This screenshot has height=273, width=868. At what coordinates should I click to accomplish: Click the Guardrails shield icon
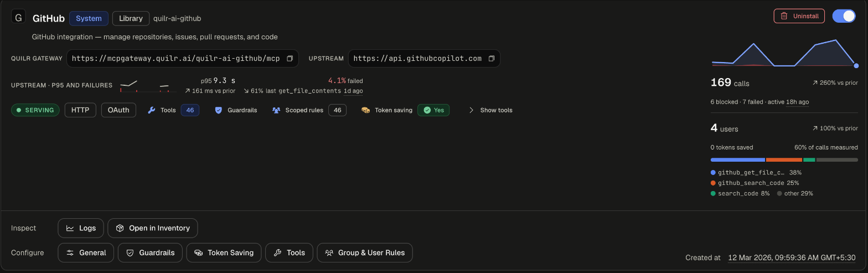(x=219, y=110)
